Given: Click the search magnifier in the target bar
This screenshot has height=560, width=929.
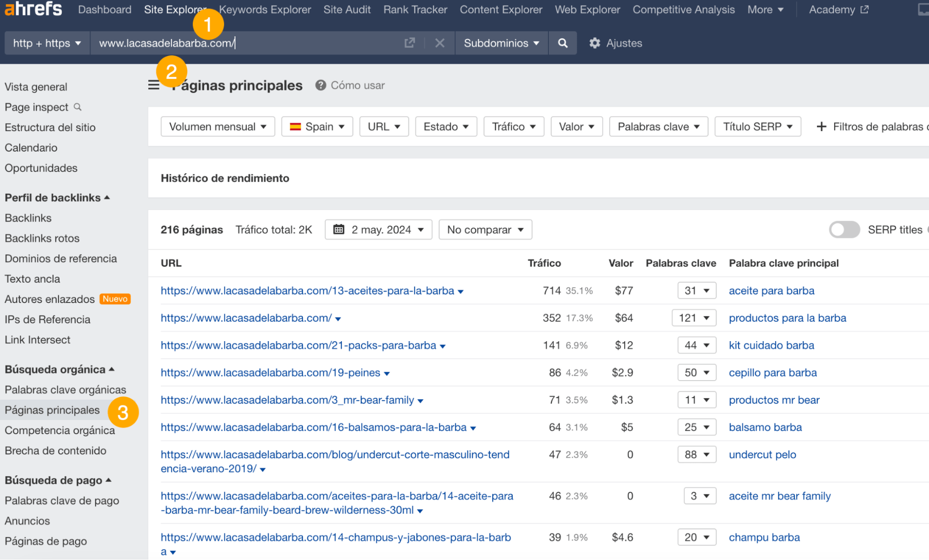Looking at the screenshot, I should 562,43.
